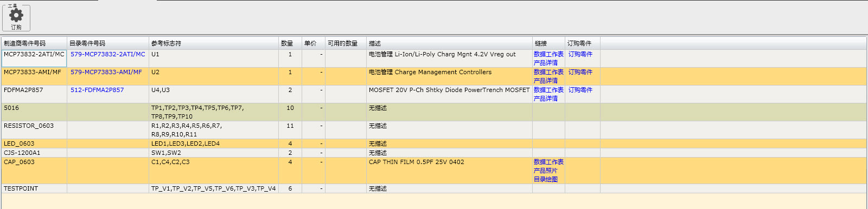This screenshot has width=868, height=209.
Task: Select the TESTPOINT row
Action: [x=434, y=188]
